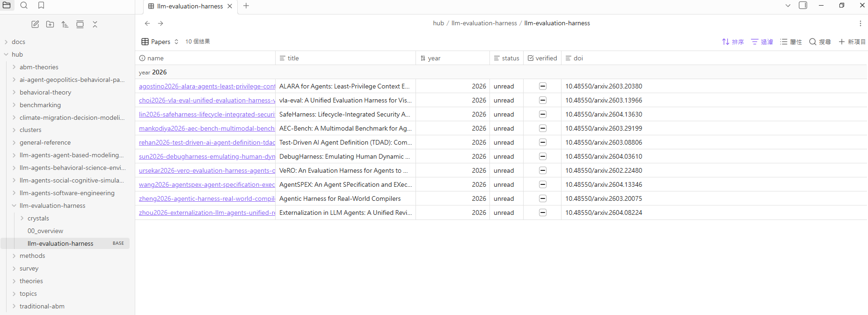Click the search (搜尋) button in base toolbar
This screenshot has height=315, width=868.
coord(820,42)
